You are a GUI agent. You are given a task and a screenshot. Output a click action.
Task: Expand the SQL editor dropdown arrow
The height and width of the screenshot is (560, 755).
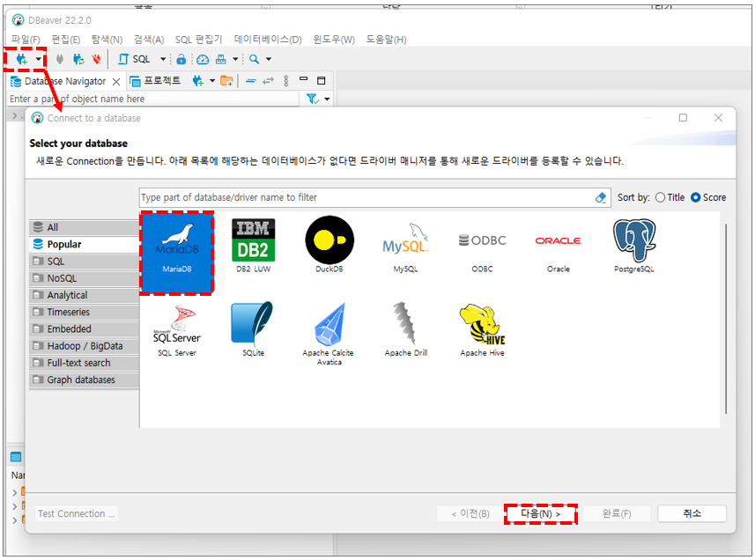point(163,59)
